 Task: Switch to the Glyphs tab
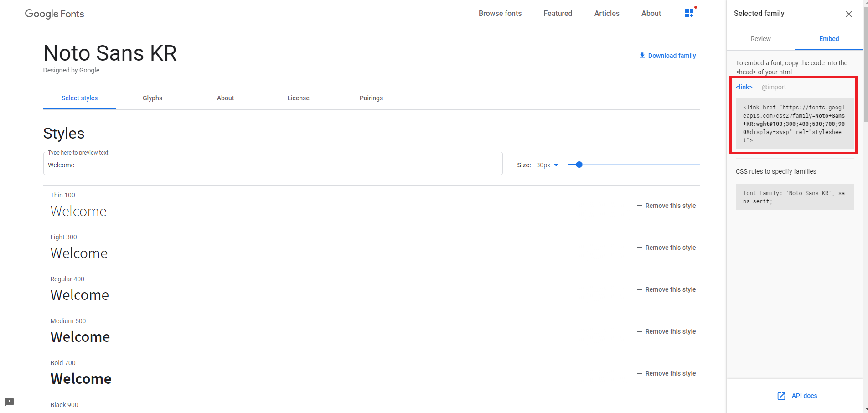coord(152,98)
